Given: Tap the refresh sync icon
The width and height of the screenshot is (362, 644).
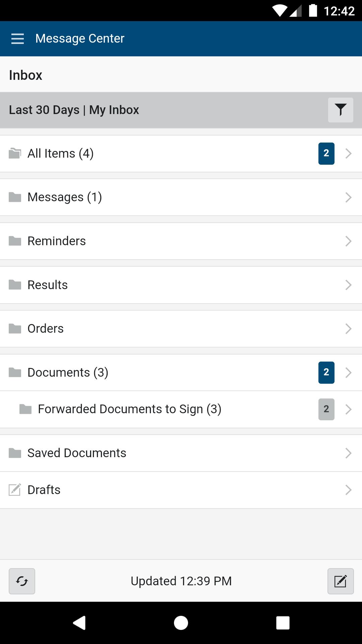Looking at the screenshot, I should click(22, 581).
